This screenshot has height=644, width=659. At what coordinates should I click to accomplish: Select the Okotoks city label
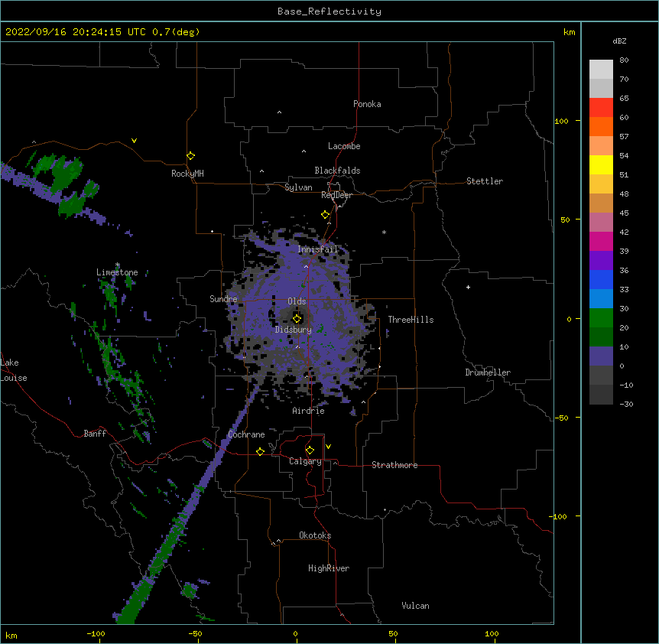(x=315, y=535)
